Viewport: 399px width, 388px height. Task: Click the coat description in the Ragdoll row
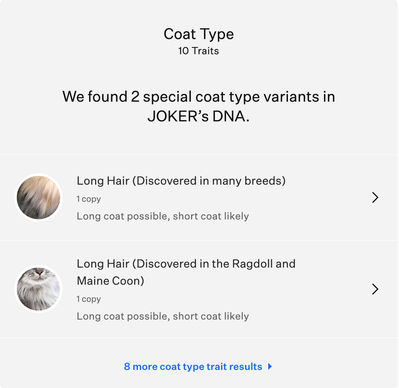coord(163,316)
